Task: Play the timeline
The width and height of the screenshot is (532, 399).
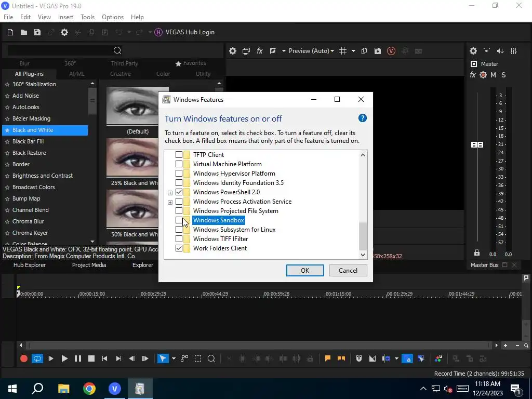Action: click(64, 358)
